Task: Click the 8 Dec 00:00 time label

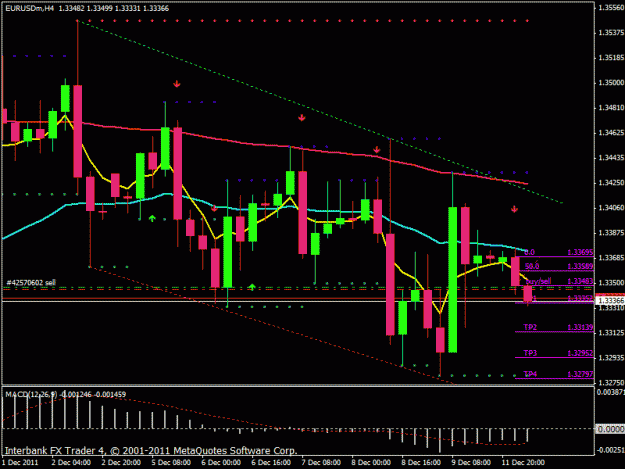Action: coord(371,463)
